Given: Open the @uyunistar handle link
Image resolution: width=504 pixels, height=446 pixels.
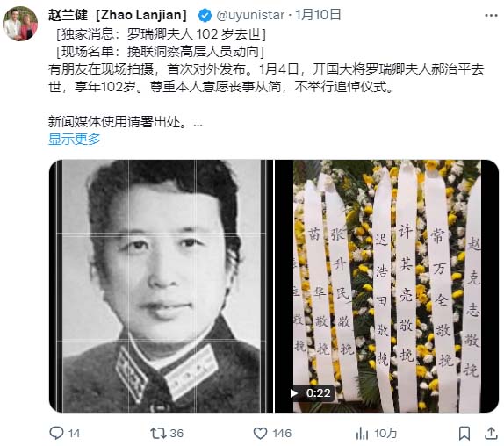Looking at the screenshot, I should [x=250, y=15].
